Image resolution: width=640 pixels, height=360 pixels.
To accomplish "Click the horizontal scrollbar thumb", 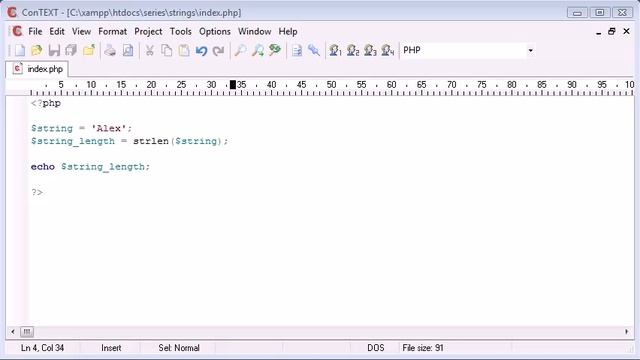I will pos(27,332).
